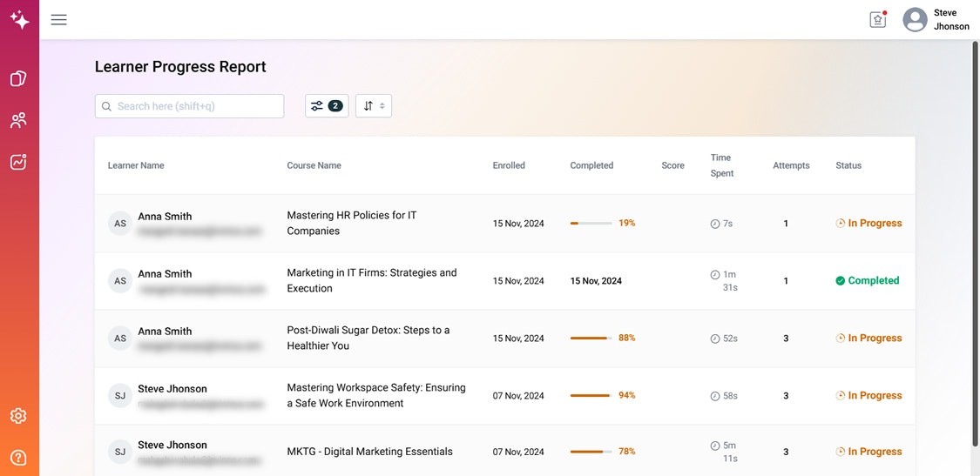The width and height of the screenshot is (980, 476).
Task: Click enrolled date in Workspace Safety row
Action: pyautogui.click(x=518, y=396)
